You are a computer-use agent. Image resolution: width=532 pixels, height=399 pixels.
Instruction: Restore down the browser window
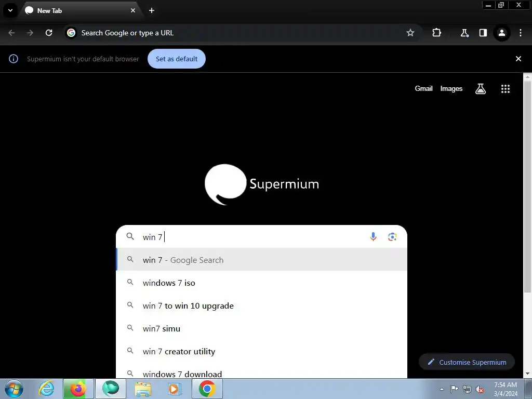click(x=501, y=5)
